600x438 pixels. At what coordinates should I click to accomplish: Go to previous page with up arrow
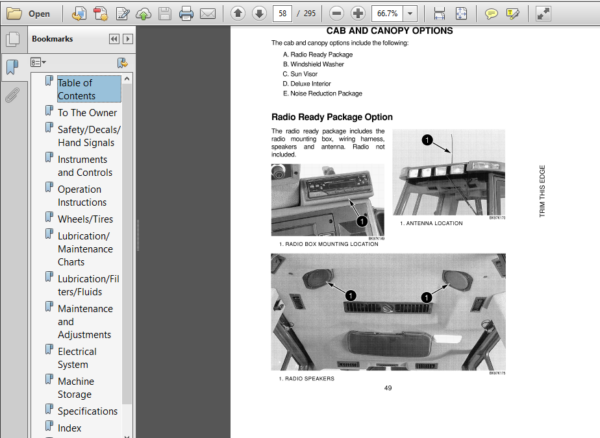click(238, 14)
